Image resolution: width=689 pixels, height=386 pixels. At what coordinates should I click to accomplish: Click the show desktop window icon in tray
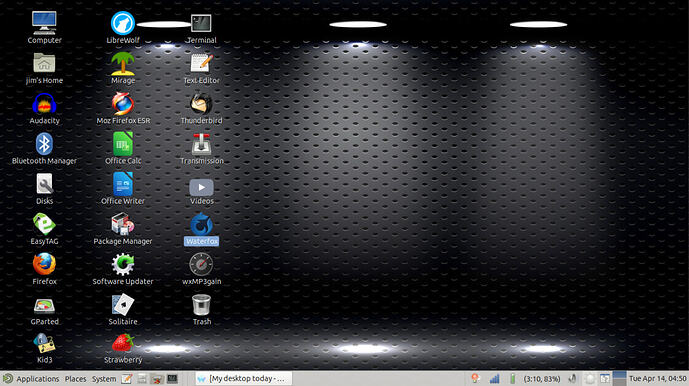click(605, 379)
